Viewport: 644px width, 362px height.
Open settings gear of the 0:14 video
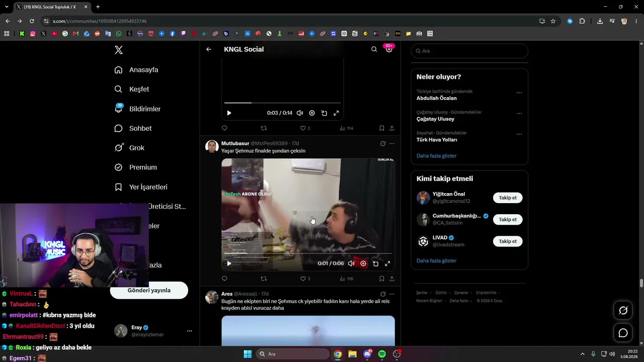point(312,113)
